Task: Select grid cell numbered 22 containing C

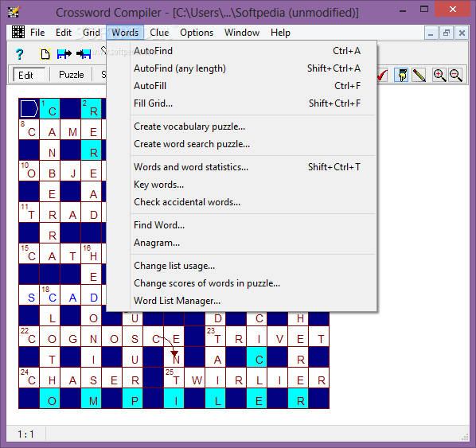Action: (x=29, y=337)
